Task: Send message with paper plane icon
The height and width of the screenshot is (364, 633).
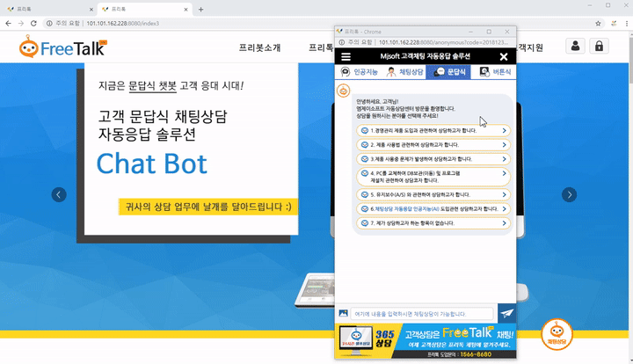Action: tap(506, 313)
